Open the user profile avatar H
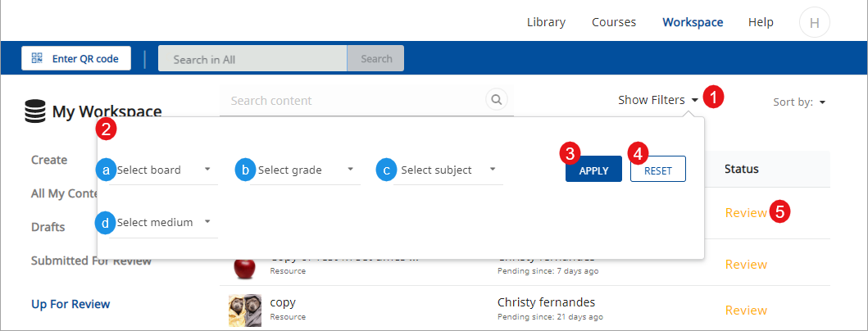The image size is (868, 331). pos(814,23)
